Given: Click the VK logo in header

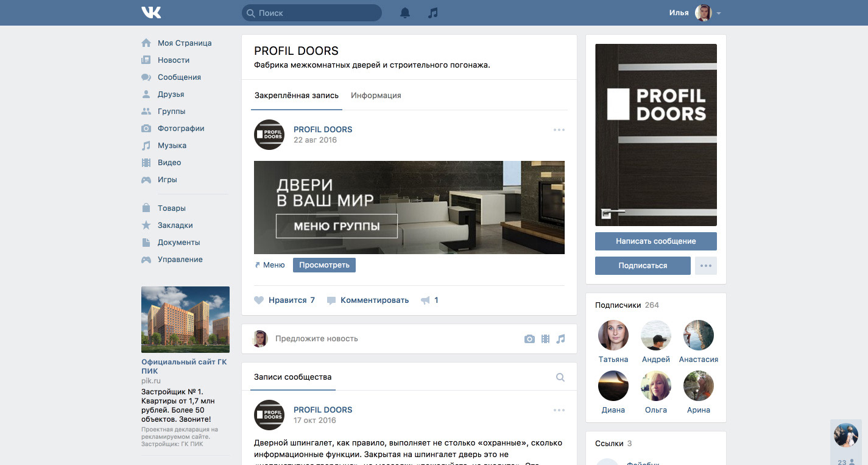Looking at the screenshot, I should (151, 12).
